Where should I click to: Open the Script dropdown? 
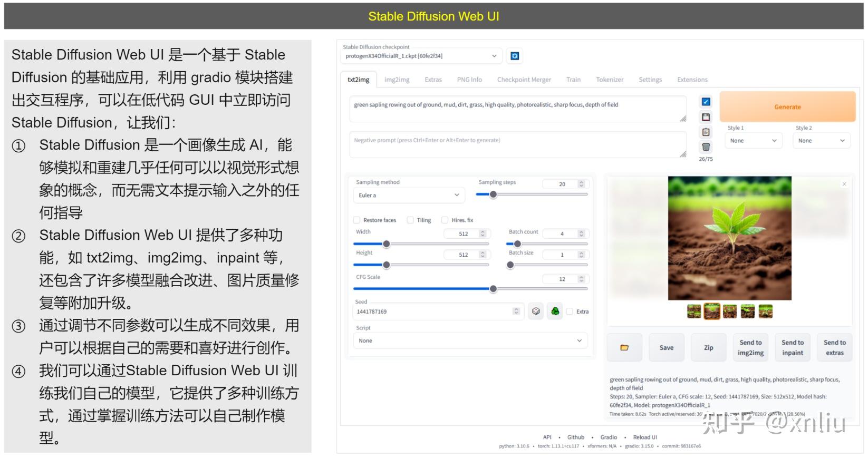(470, 341)
